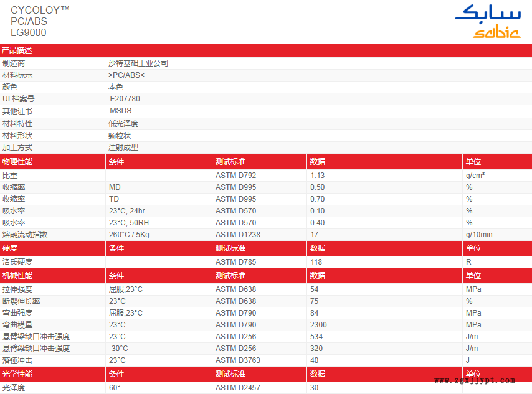The image size is (532, 394).
Task: Click the 加工方式 label
Action: pyautogui.click(x=17, y=148)
